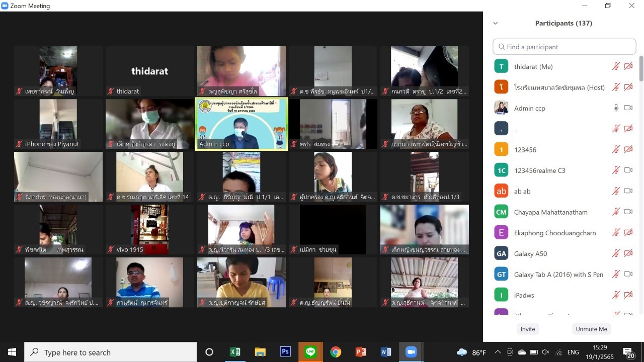Click the muted mic icon for Chayapa Mahattanatham
The image size is (644, 362).
[x=615, y=212]
